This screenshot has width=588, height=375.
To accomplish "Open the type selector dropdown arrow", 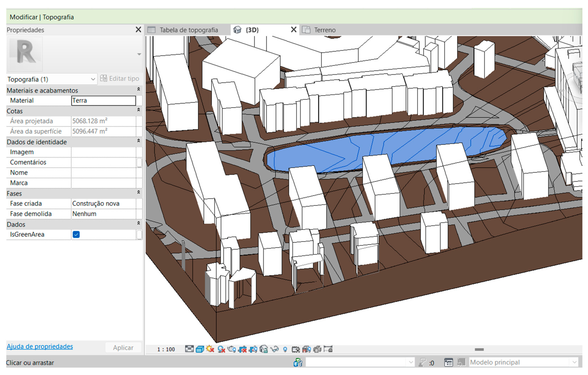I will tap(139, 54).
